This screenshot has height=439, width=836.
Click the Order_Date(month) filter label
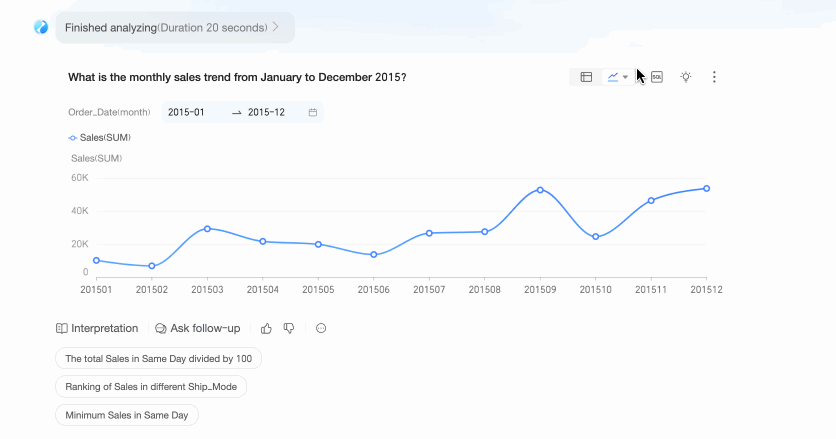click(109, 113)
